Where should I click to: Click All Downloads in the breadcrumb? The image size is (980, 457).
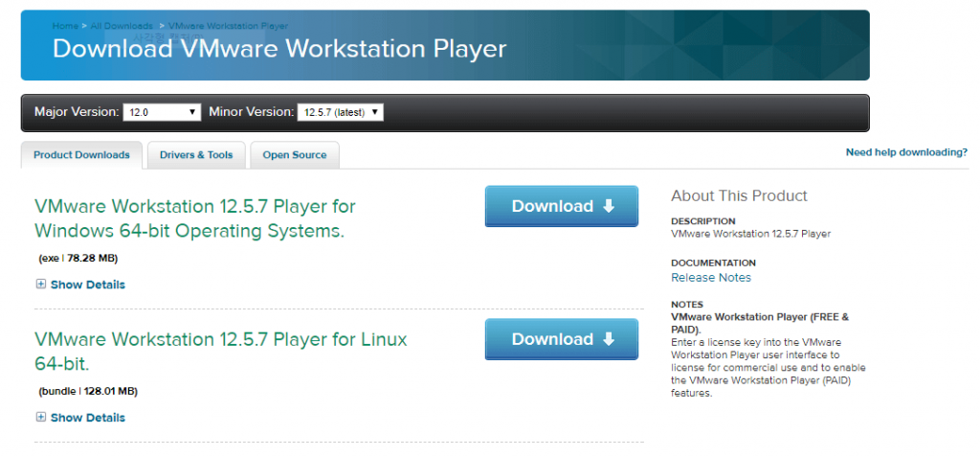coord(122,26)
